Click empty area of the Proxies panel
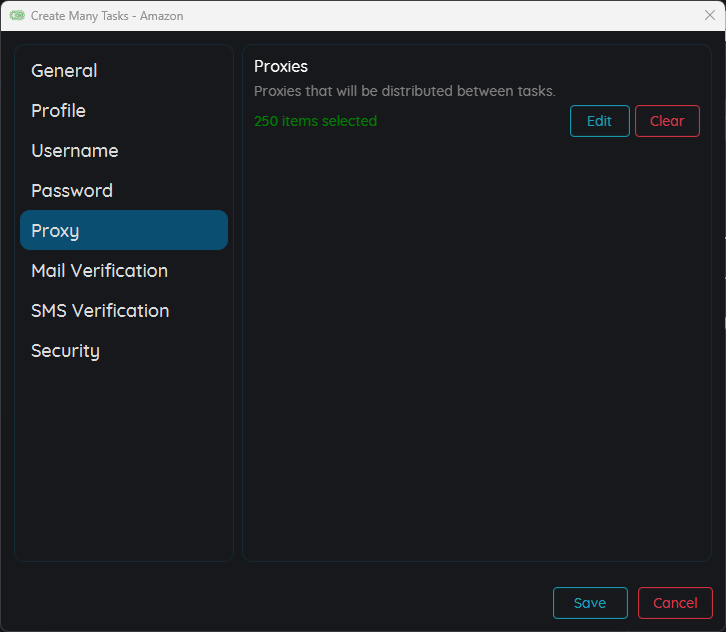Viewport: 726px width, 632px height. (x=476, y=350)
